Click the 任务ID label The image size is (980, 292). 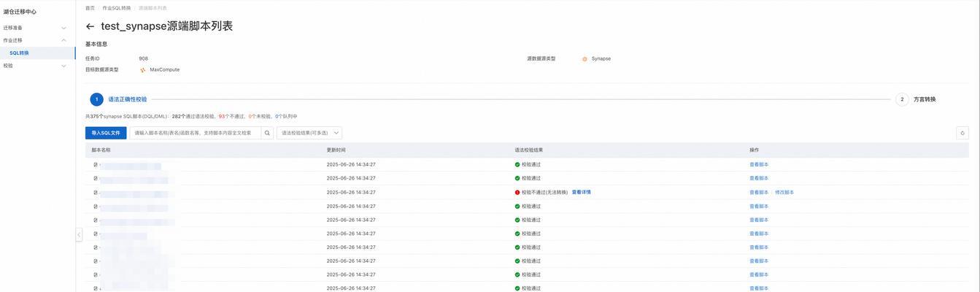click(93, 58)
